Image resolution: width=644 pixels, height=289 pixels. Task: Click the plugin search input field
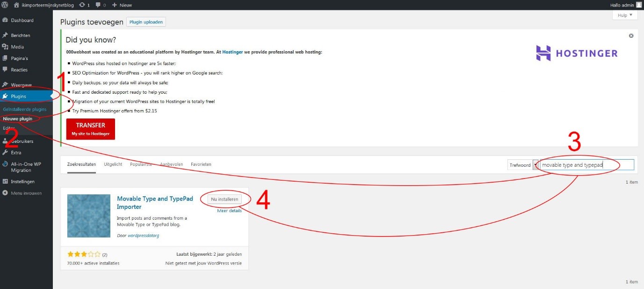pyautogui.click(x=587, y=165)
